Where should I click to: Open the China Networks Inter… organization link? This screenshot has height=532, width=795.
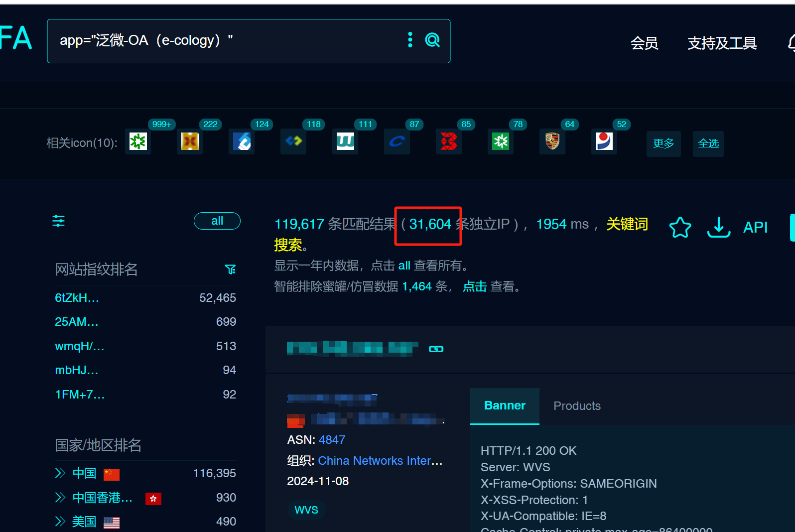click(380, 461)
